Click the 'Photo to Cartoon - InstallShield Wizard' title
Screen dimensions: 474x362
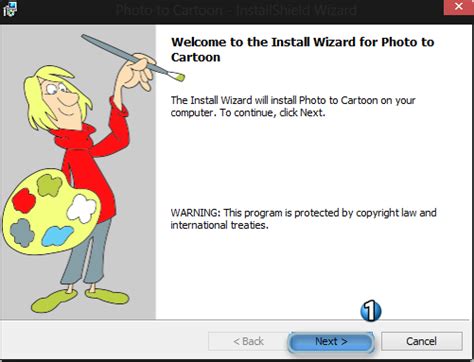point(236,10)
